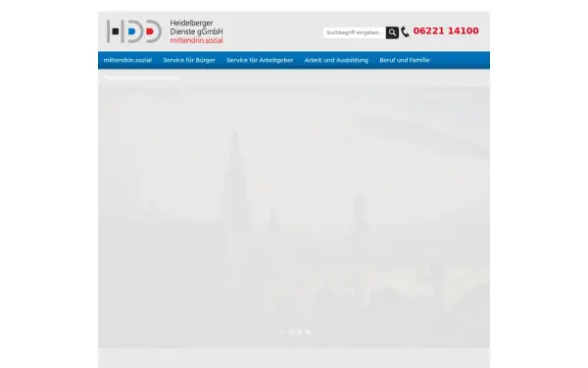Click the telephone handset icon
Viewport: 588px width, 368px height.
(405, 32)
